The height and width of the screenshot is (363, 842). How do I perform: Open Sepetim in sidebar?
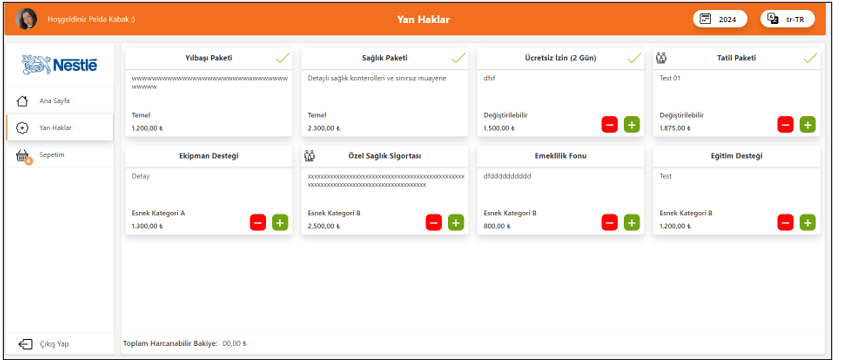tap(60, 155)
